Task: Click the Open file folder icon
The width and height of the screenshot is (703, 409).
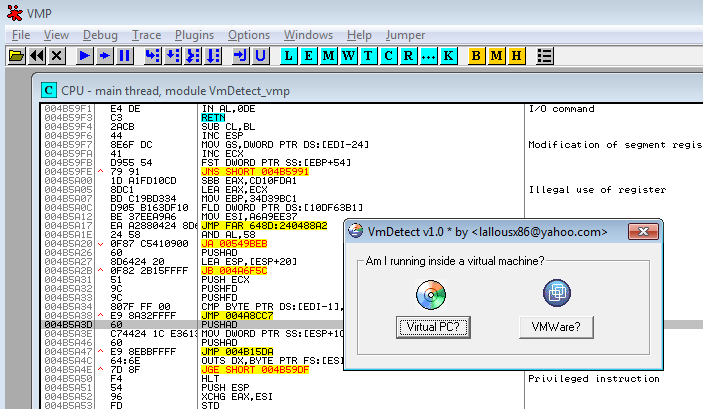Action: pyautogui.click(x=16, y=55)
